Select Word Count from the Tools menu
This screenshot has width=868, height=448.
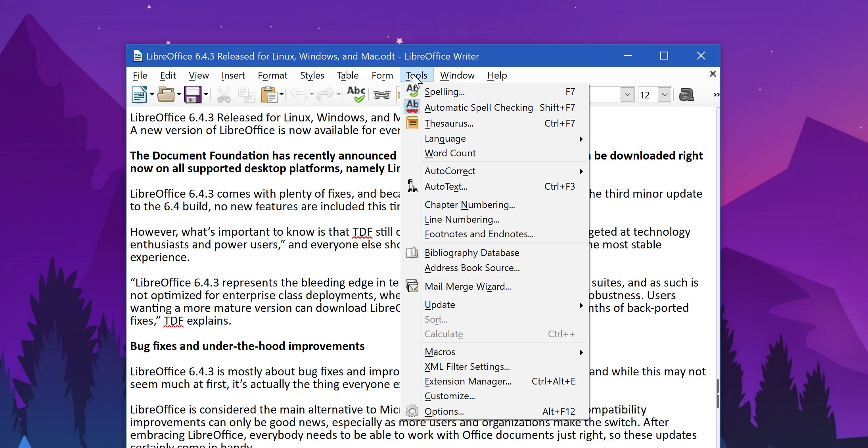point(450,153)
